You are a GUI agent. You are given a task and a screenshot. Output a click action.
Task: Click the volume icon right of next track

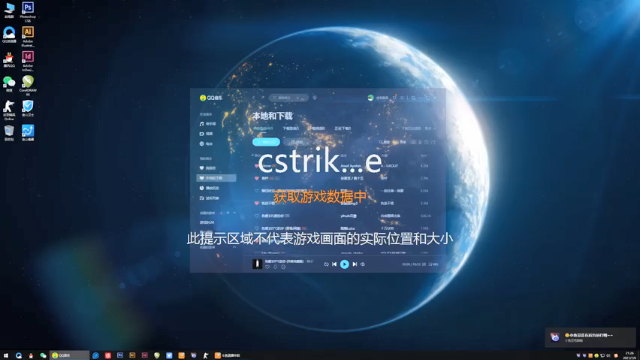[x=362, y=264]
